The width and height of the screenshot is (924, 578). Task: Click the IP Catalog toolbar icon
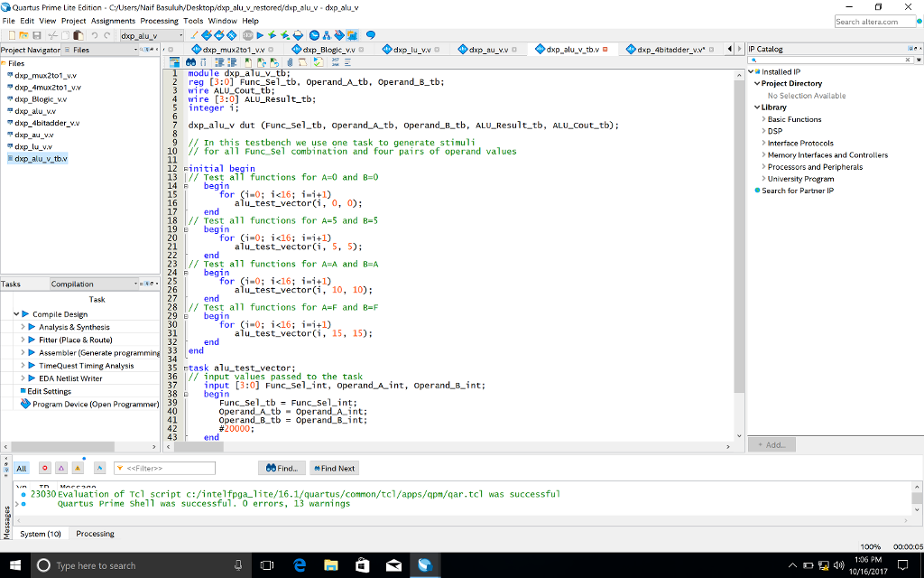point(353,35)
